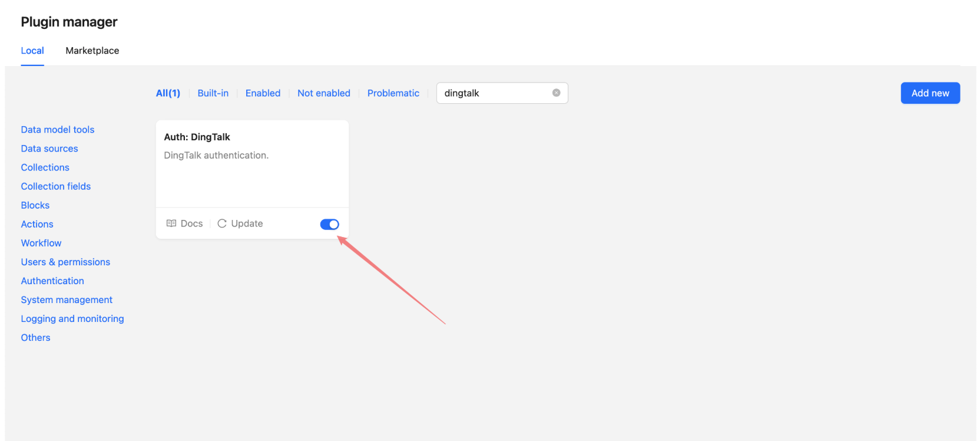Image resolution: width=980 pixels, height=441 pixels.
Task: Open Data model tools category
Action: (x=58, y=130)
